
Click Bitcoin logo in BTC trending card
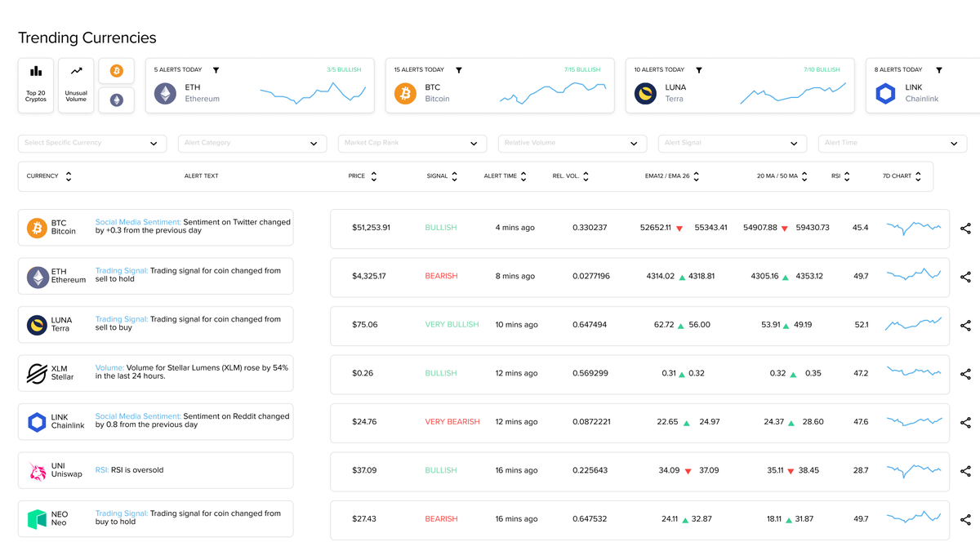[406, 93]
